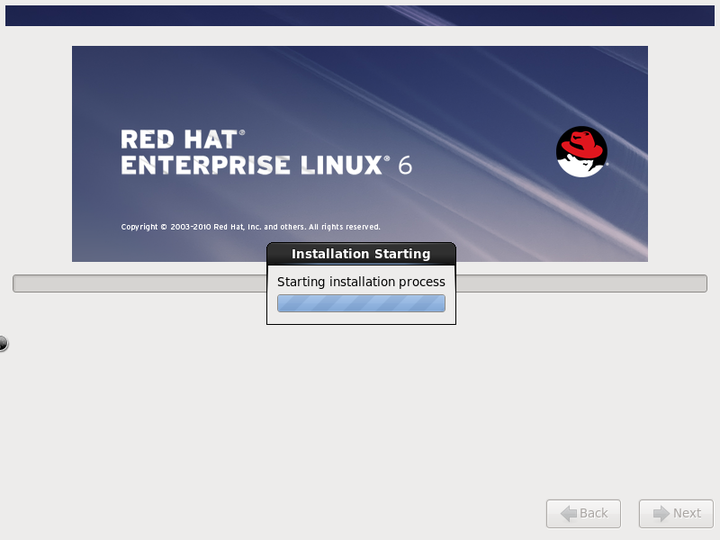Click the Next button
Image resolution: width=720 pixels, height=540 pixels.
pos(676,513)
